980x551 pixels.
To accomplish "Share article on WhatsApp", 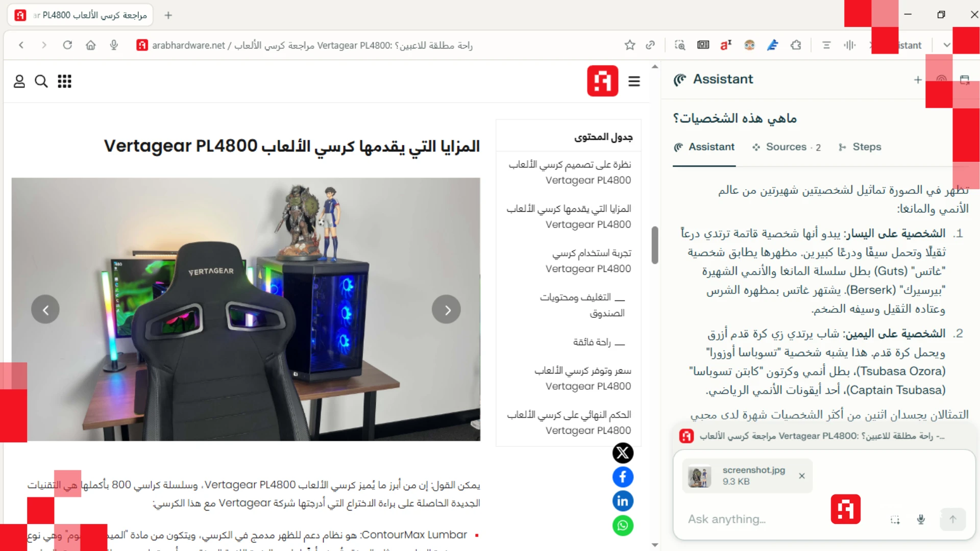I will pos(623,525).
